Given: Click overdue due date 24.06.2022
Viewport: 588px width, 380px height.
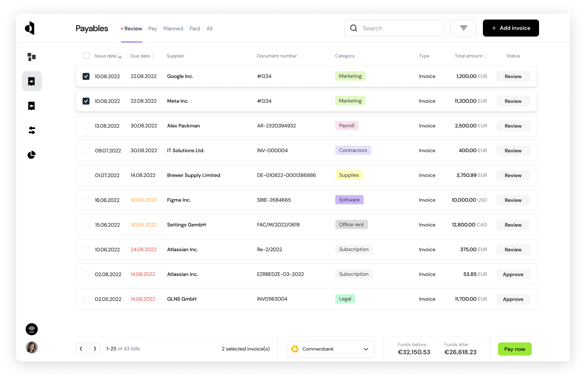Looking at the screenshot, I should point(143,249).
